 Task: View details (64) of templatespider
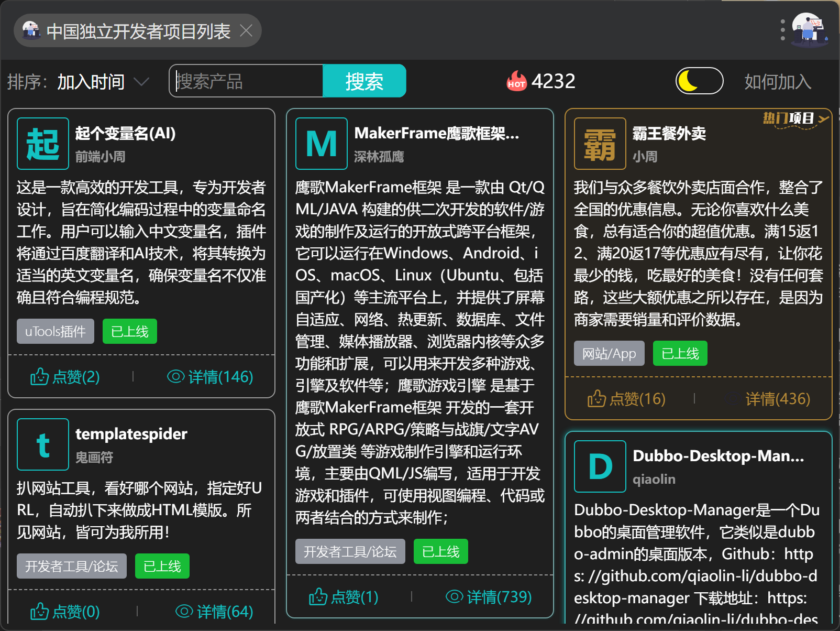(214, 612)
